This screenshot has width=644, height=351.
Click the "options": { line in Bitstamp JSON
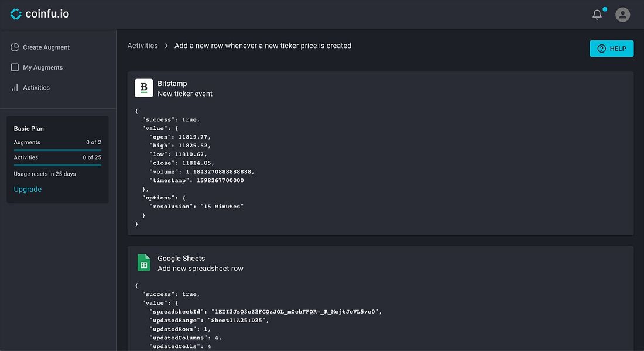pyautogui.click(x=163, y=198)
